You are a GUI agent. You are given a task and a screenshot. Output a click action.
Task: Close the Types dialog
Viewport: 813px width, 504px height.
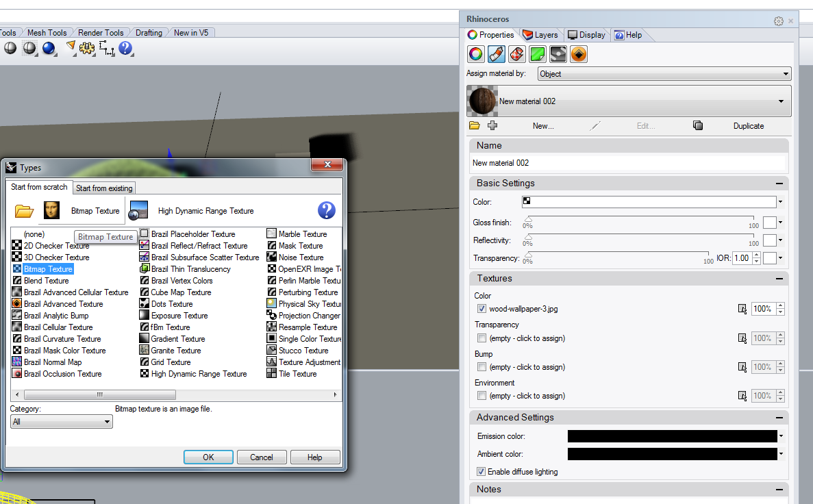coord(327,164)
